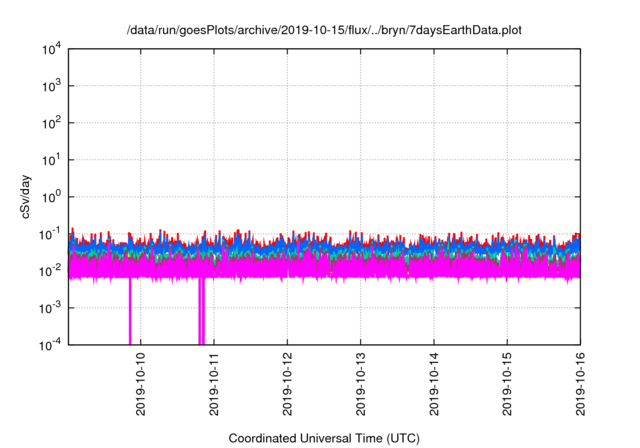Click the 10^2 y-axis tick label
The image size is (640, 448).
(51, 123)
